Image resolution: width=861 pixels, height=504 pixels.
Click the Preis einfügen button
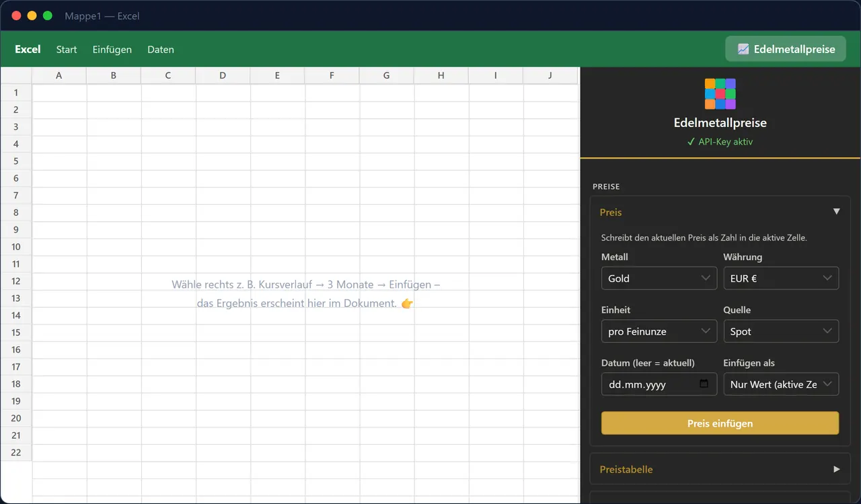coord(720,423)
